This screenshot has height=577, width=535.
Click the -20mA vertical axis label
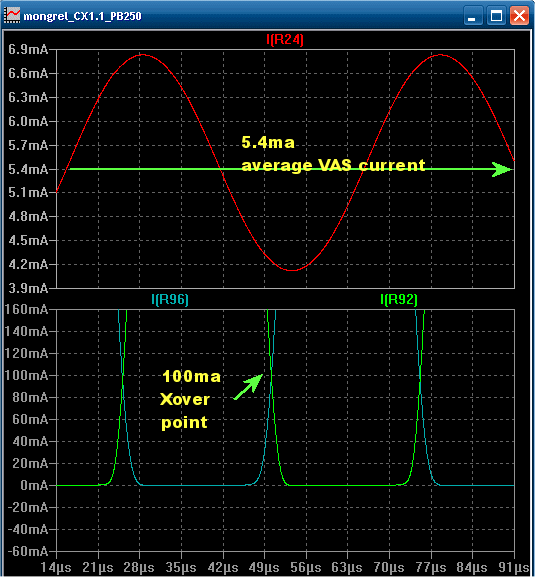(x=28, y=507)
